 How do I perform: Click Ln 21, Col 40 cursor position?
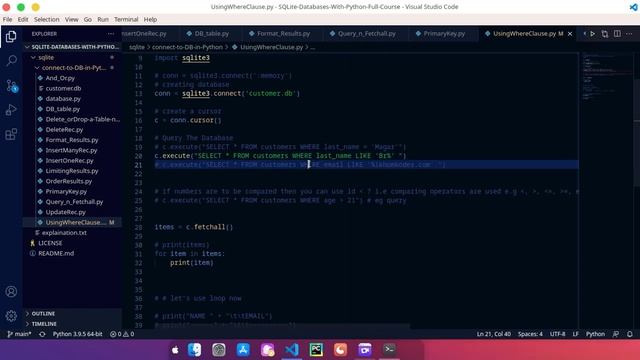493,334
